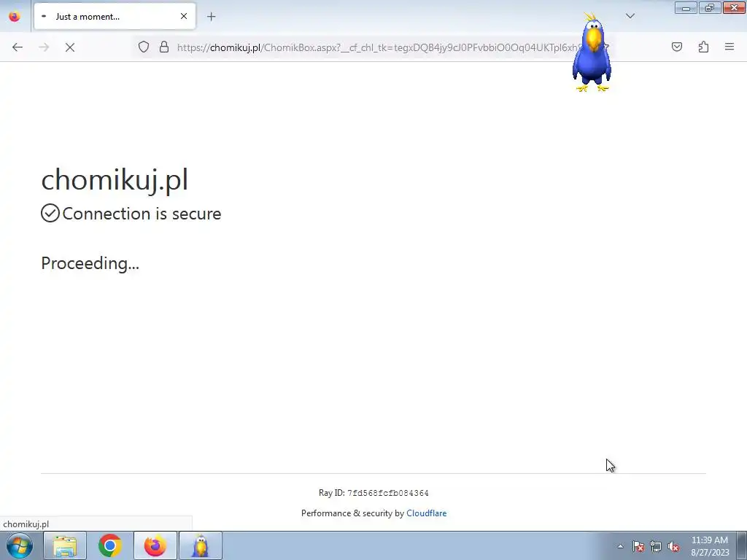Image resolution: width=747 pixels, height=560 pixels.
Task: Open the Extensions menu
Action: pyautogui.click(x=703, y=47)
